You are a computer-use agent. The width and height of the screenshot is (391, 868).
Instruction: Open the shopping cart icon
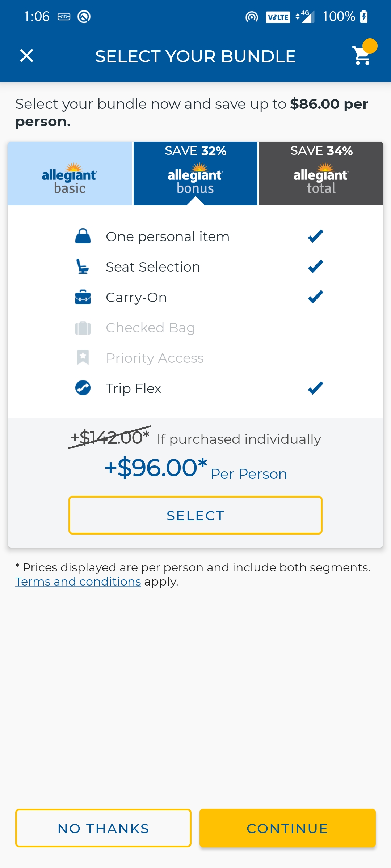tap(362, 55)
